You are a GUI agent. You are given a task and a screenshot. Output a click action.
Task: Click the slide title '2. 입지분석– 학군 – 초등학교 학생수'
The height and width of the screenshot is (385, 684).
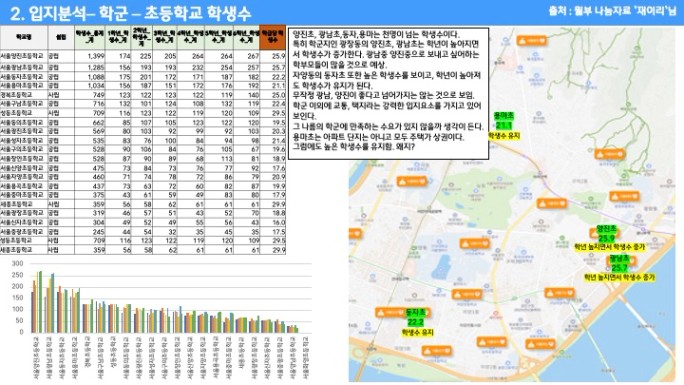(130, 14)
